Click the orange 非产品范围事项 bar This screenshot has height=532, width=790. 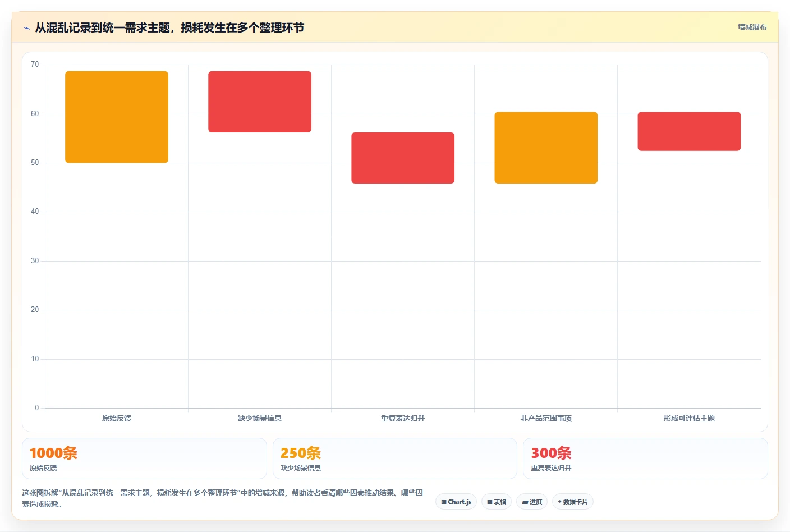pyautogui.click(x=546, y=148)
